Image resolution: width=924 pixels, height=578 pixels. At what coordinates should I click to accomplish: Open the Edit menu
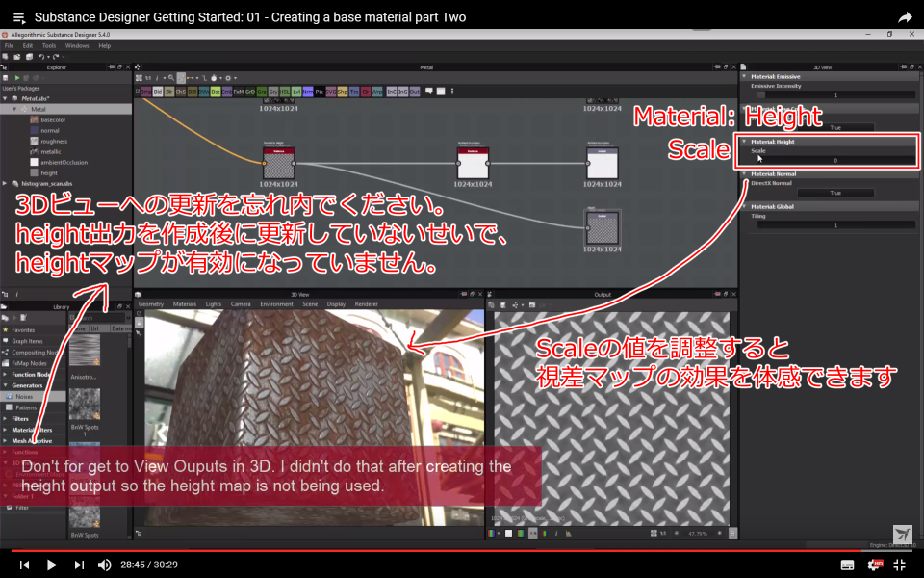click(x=28, y=45)
